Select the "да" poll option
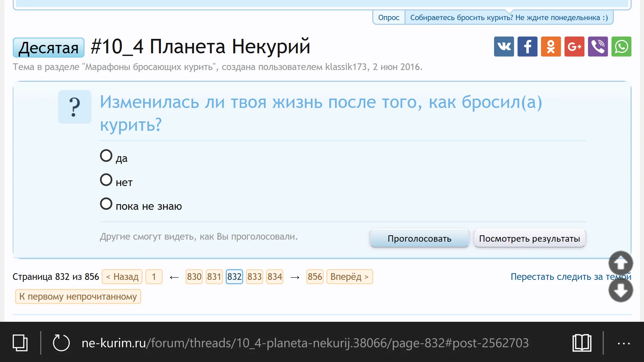Viewport: 644px width, 362px height. 106,156
